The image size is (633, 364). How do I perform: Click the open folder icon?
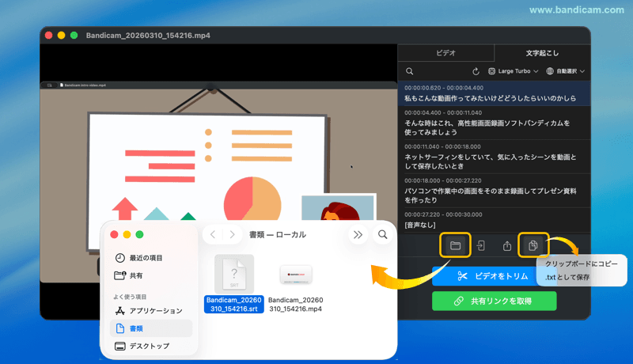455,245
